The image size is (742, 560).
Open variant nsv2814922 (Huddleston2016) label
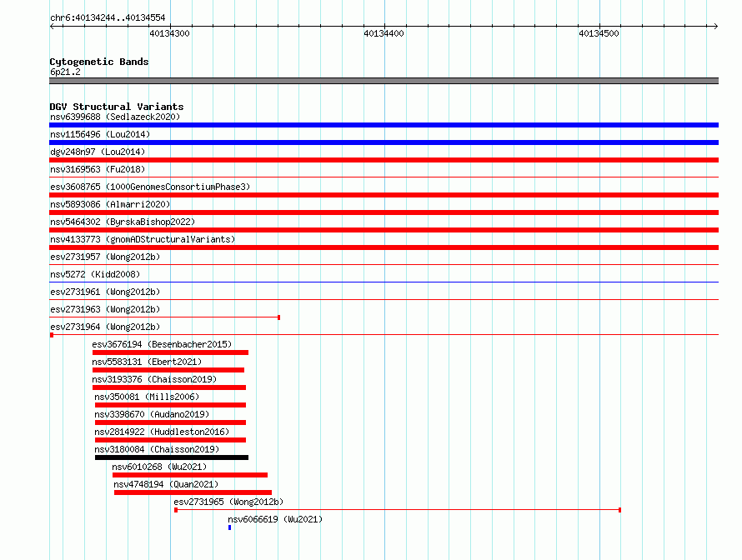[x=162, y=432]
